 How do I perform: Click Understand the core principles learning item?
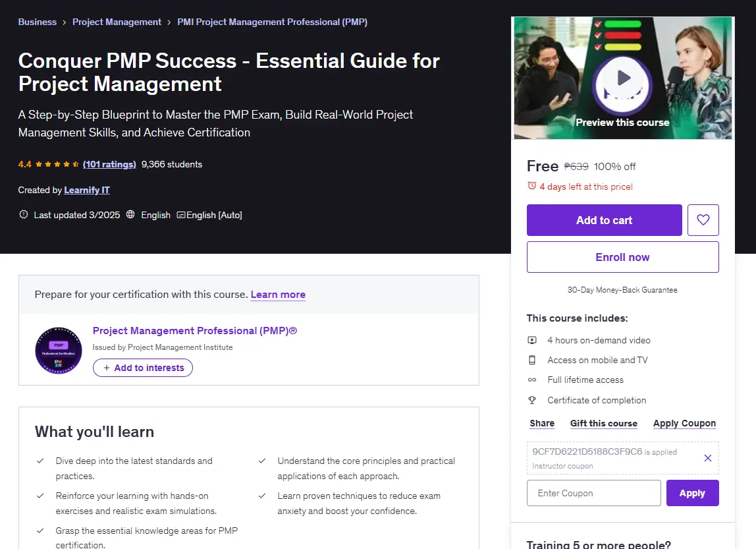[x=366, y=469]
